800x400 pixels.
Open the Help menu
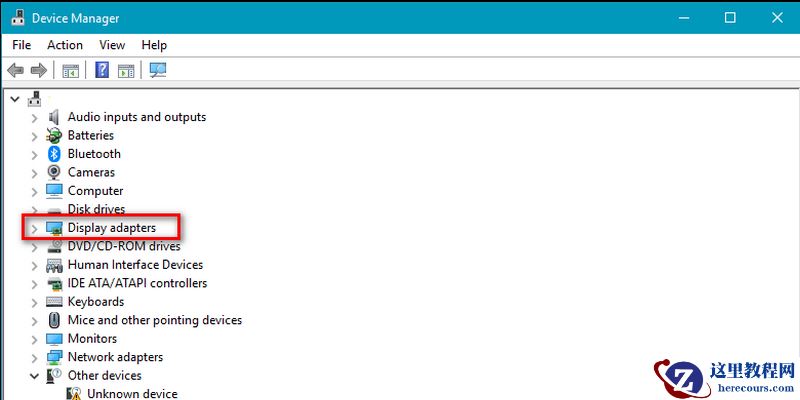(154, 45)
